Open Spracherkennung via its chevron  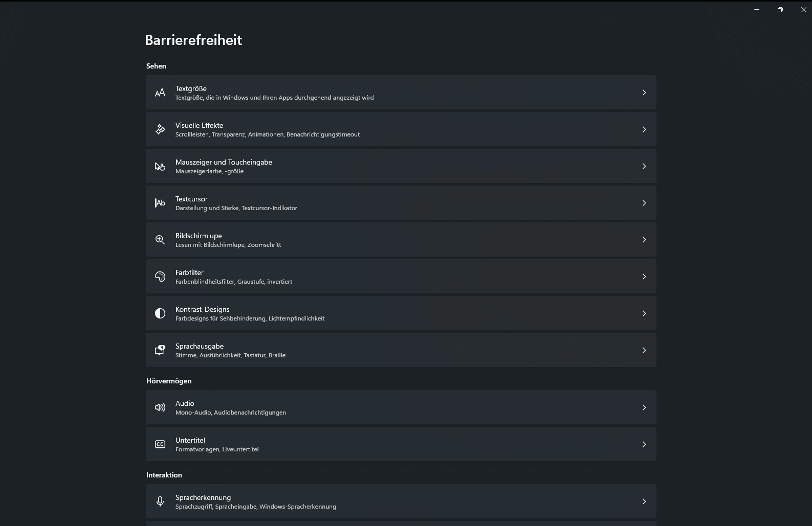(644, 501)
